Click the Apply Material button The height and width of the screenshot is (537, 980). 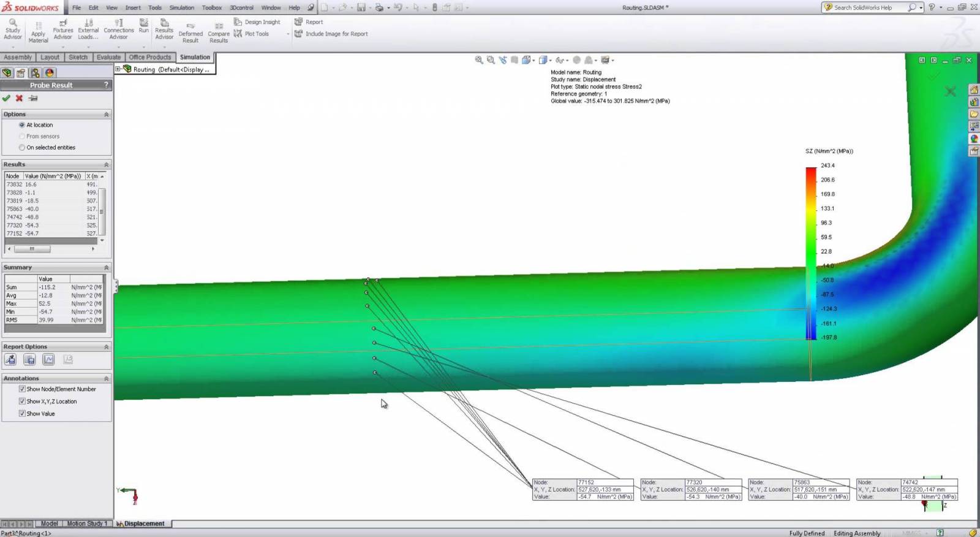[38, 32]
